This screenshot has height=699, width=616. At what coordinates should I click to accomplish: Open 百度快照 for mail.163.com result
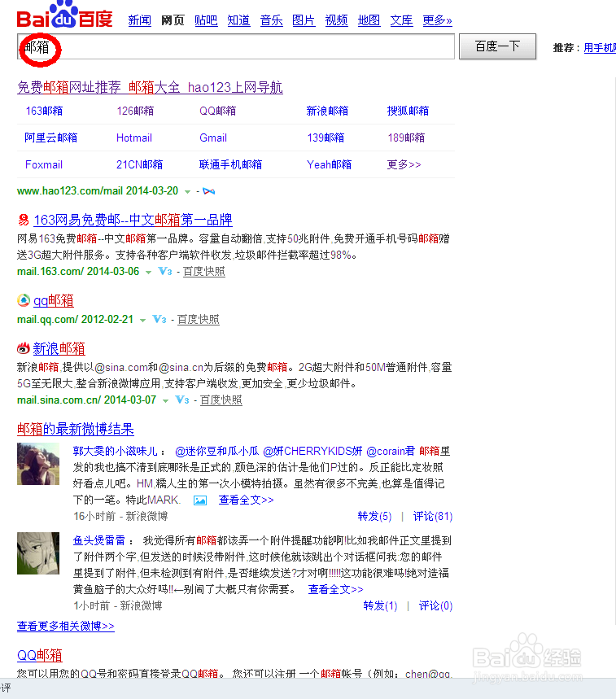[204, 272]
